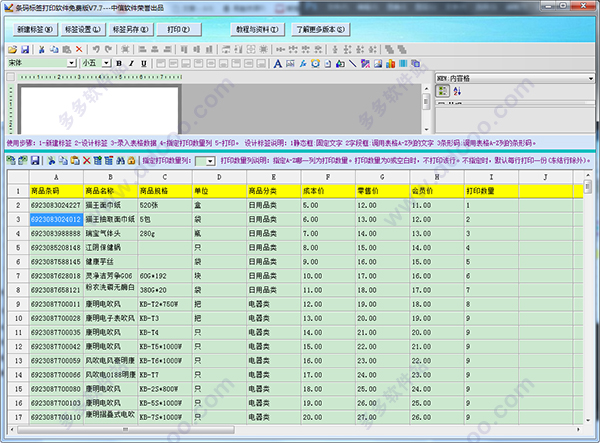The width and height of the screenshot is (600, 443).
Task: Open a label file with the folder icon
Action: pos(13,49)
